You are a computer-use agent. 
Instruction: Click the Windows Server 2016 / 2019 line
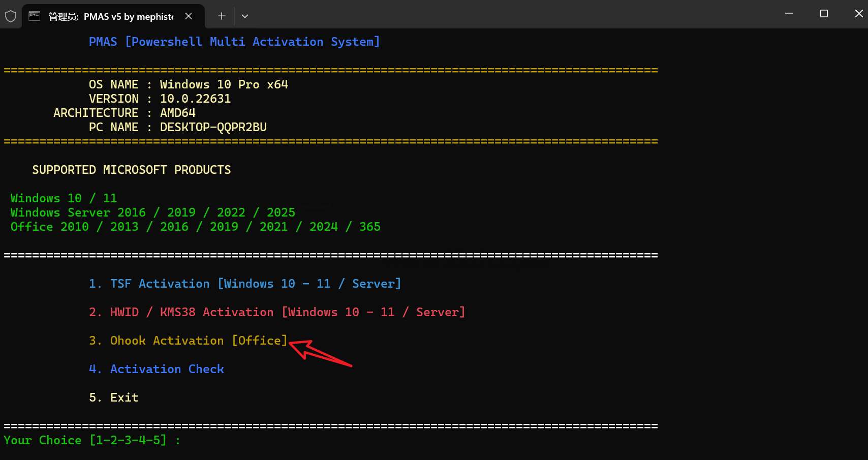point(152,212)
